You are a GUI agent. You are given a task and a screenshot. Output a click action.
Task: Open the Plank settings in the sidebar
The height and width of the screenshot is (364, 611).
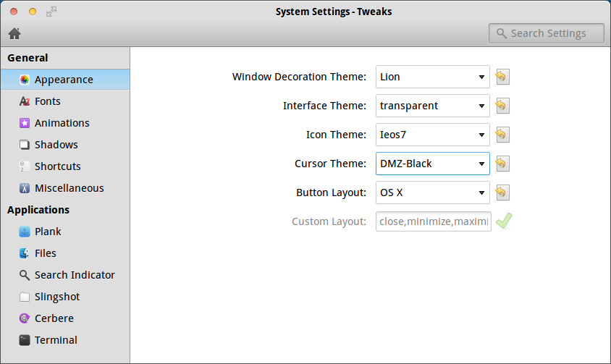click(48, 232)
